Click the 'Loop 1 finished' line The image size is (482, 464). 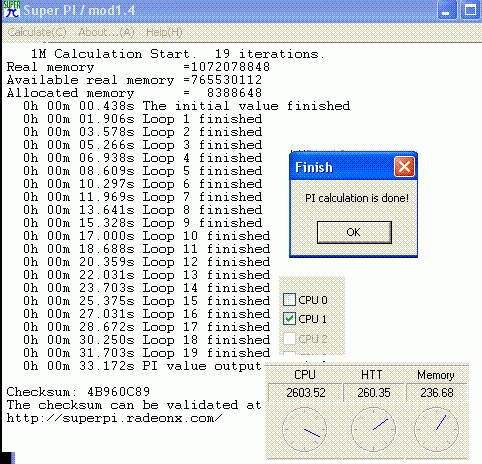[x=142, y=119]
